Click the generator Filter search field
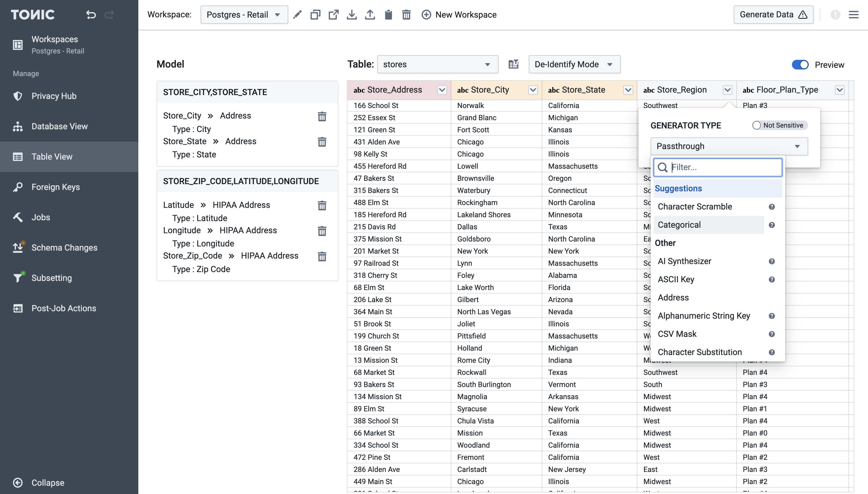 tap(718, 167)
